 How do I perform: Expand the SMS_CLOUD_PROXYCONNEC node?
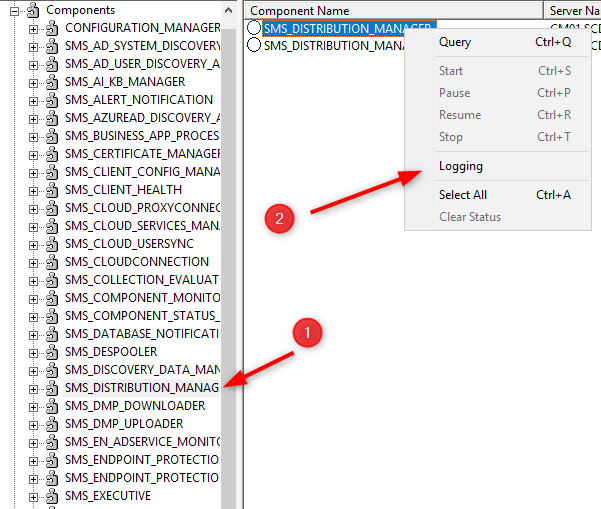33,209
